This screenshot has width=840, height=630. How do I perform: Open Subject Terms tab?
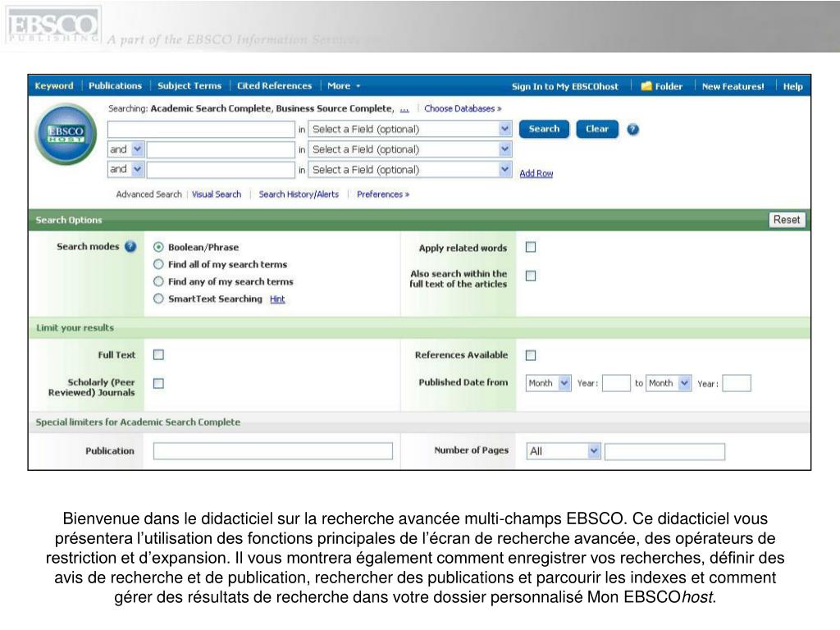tap(189, 85)
